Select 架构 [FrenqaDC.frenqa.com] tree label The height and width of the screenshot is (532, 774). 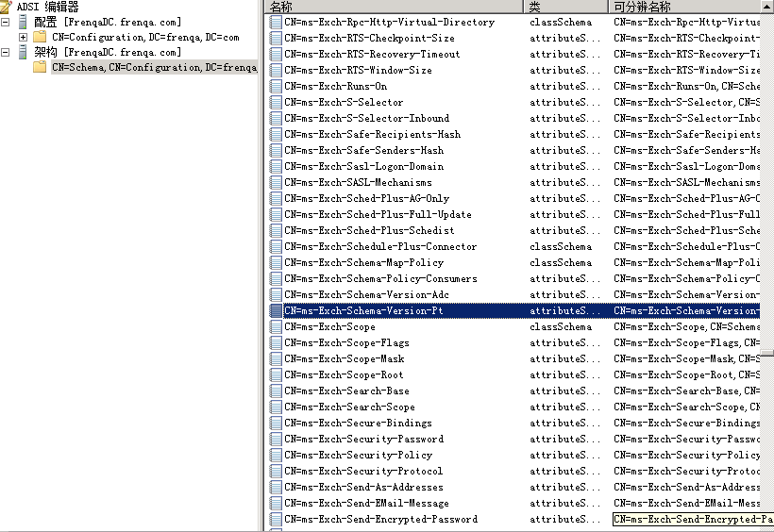click(x=108, y=52)
